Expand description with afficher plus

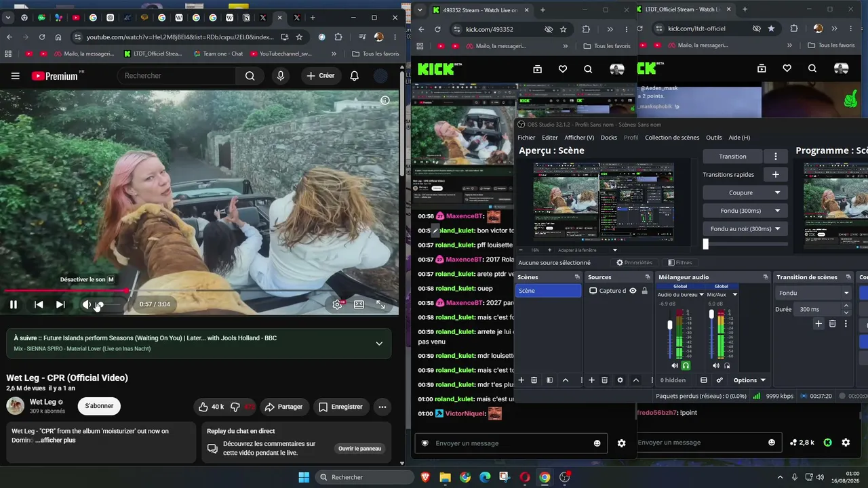pos(55,440)
